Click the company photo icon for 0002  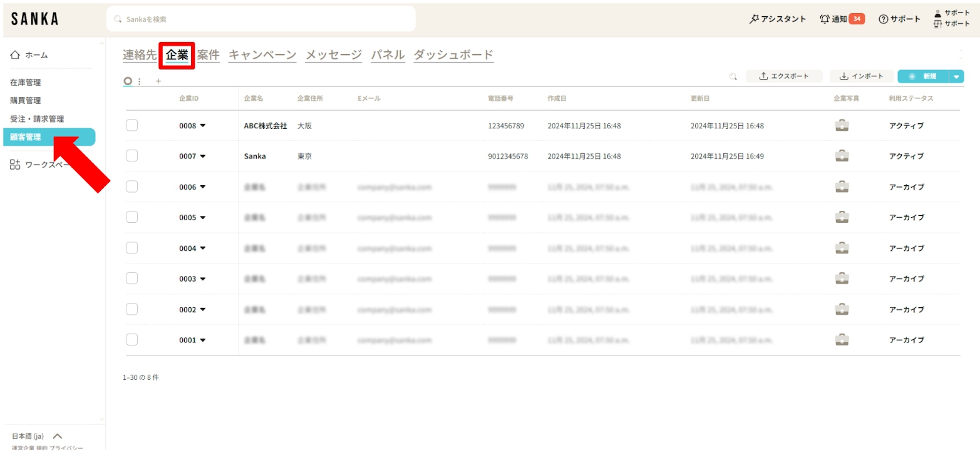(x=842, y=309)
